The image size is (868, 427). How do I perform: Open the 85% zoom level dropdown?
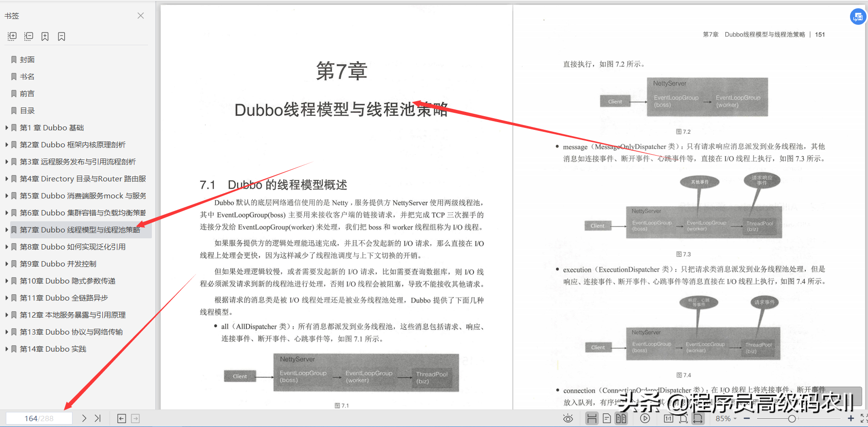tap(725, 418)
